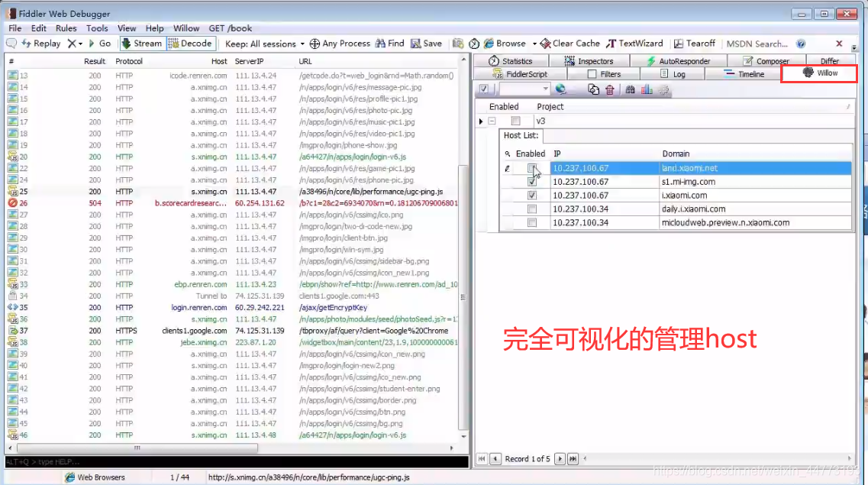
Task: Toggle the Willow toolbar enable checkbox
Action: point(484,89)
